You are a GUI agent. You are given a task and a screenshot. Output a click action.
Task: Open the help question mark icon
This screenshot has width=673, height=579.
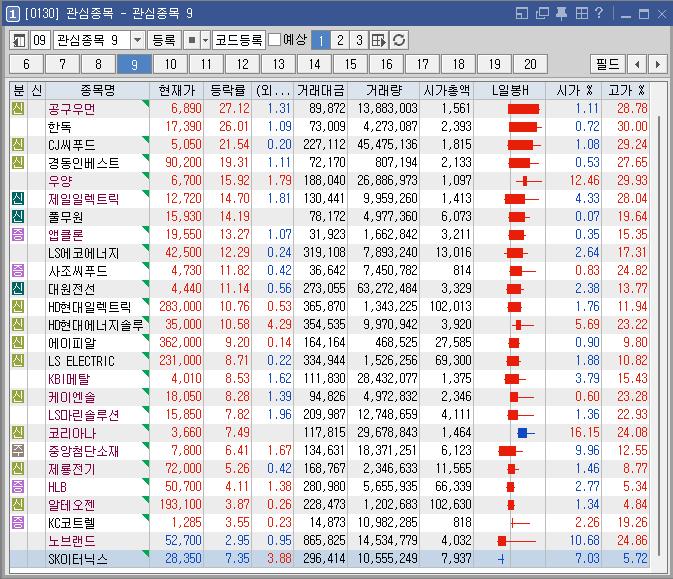[599, 13]
